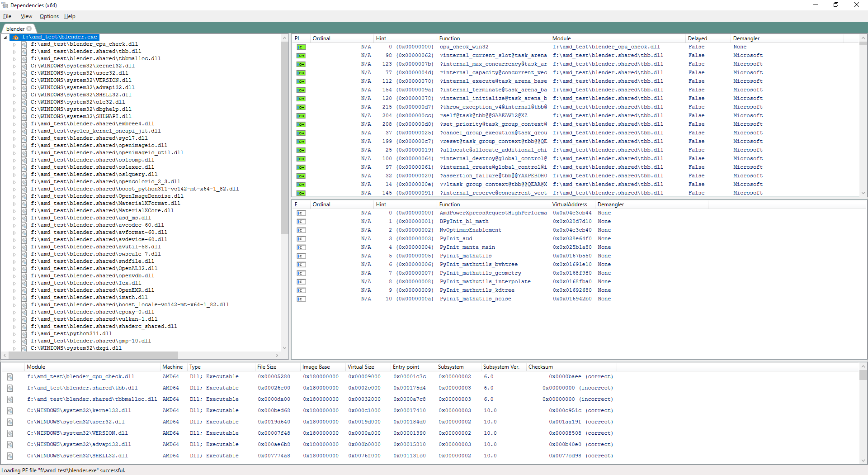This screenshot has width=868, height=475.
Task: Expand the tbb.dll tree node
Action: tap(14, 52)
